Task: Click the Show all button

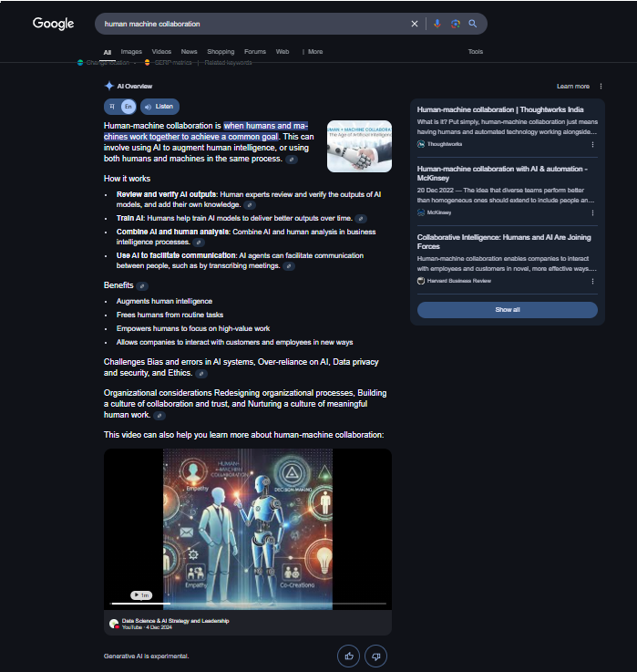Action: [508, 310]
